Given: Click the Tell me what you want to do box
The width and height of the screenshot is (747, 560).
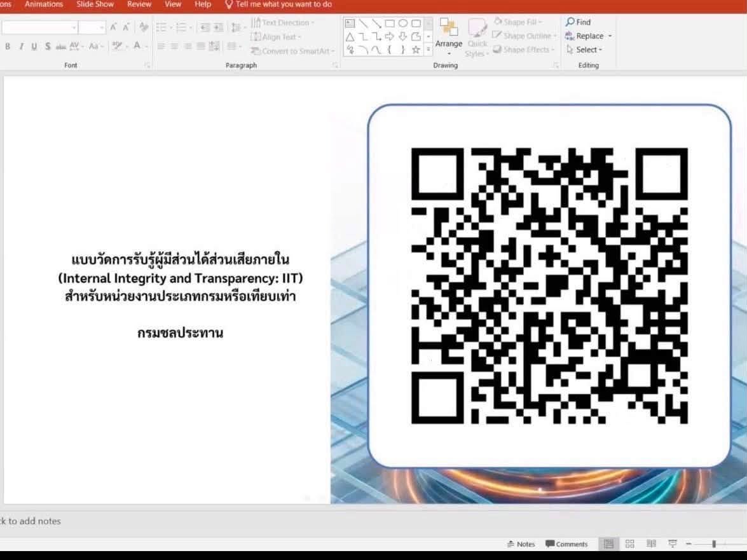Looking at the screenshot, I should 278,4.
